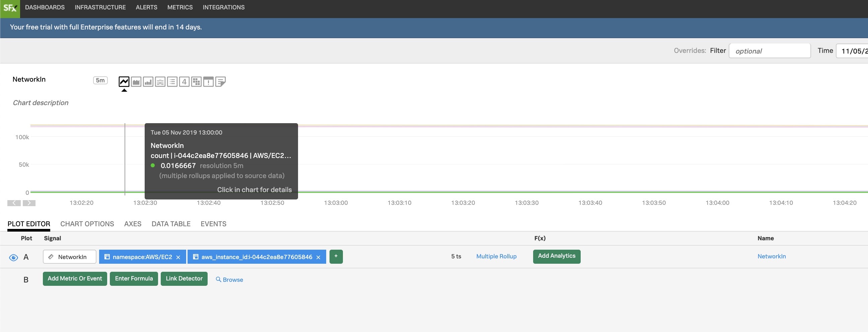Click the 13:03:00 time axis label
Image resolution: width=868 pixels, height=332 pixels.
click(x=336, y=203)
